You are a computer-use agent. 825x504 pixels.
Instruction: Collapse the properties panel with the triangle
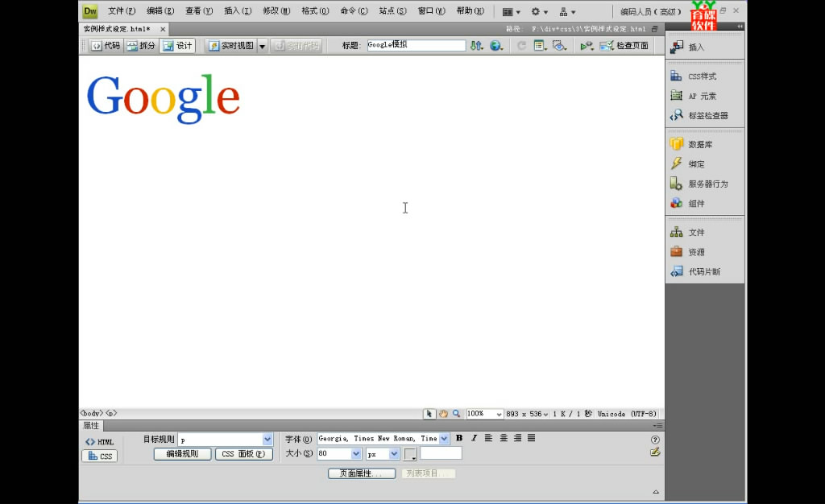[656, 492]
